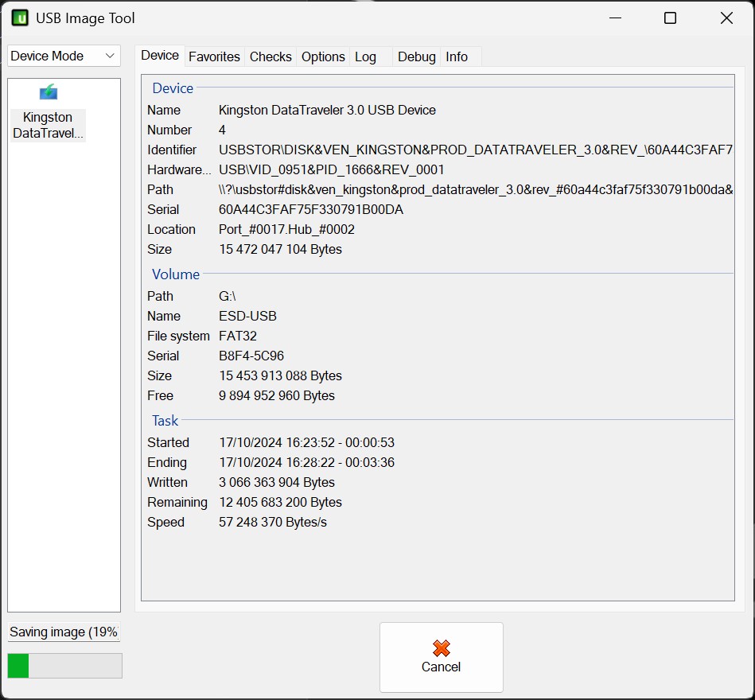Click the 'Written' field label
The image size is (755, 700).
167,482
